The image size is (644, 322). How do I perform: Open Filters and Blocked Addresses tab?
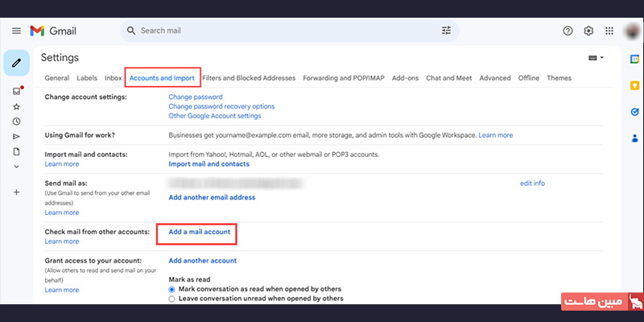[249, 78]
